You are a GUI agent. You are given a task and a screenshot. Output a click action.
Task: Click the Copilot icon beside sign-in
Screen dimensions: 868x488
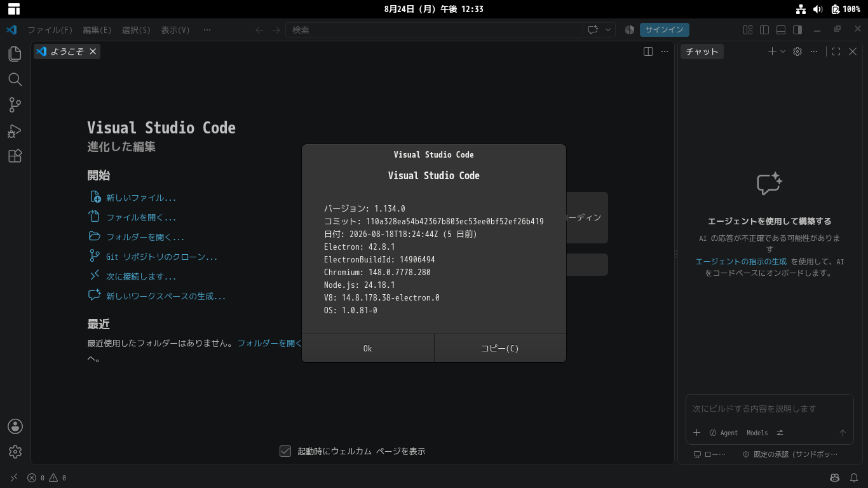point(630,30)
